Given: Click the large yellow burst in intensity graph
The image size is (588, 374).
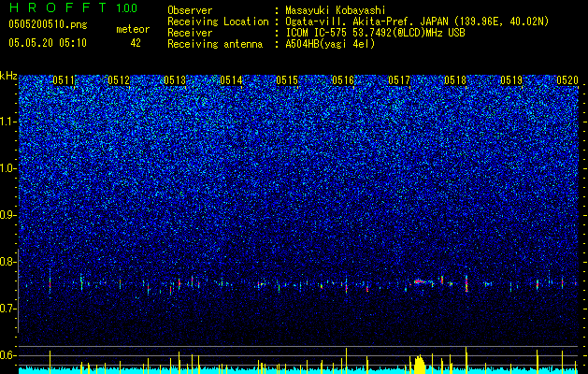Looking at the screenshot, I should pyautogui.click(x=419, y=365).
